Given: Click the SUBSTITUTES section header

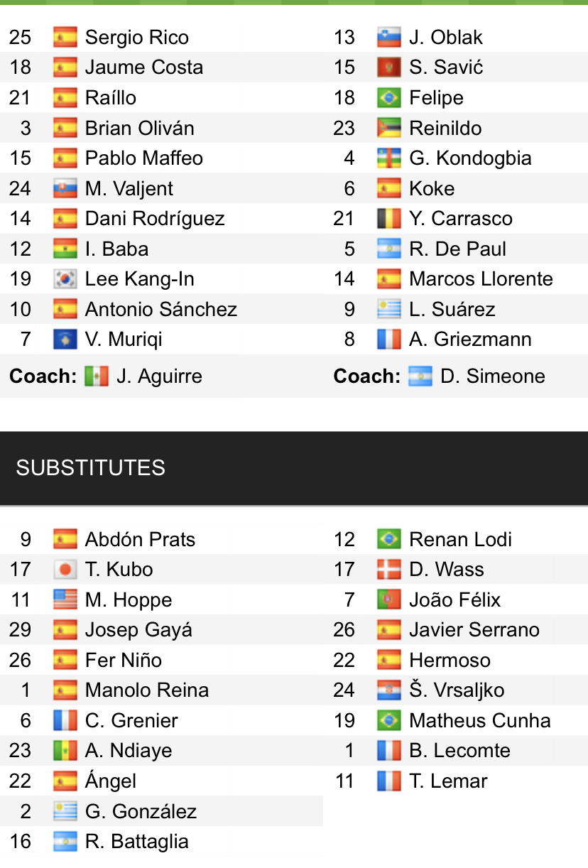Looking at the screenshot, I should [91, 467].
